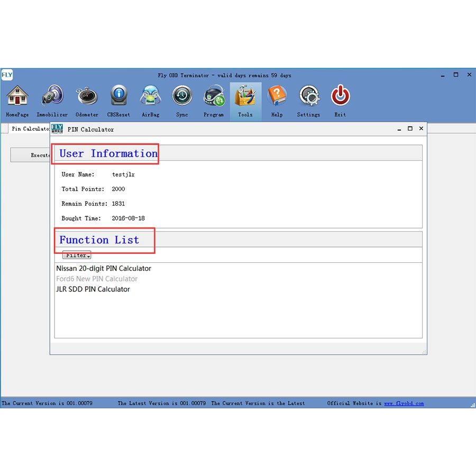Open the www.flyobd.com website link
This screenshot has width=476, height=476.
coord(404,403)
